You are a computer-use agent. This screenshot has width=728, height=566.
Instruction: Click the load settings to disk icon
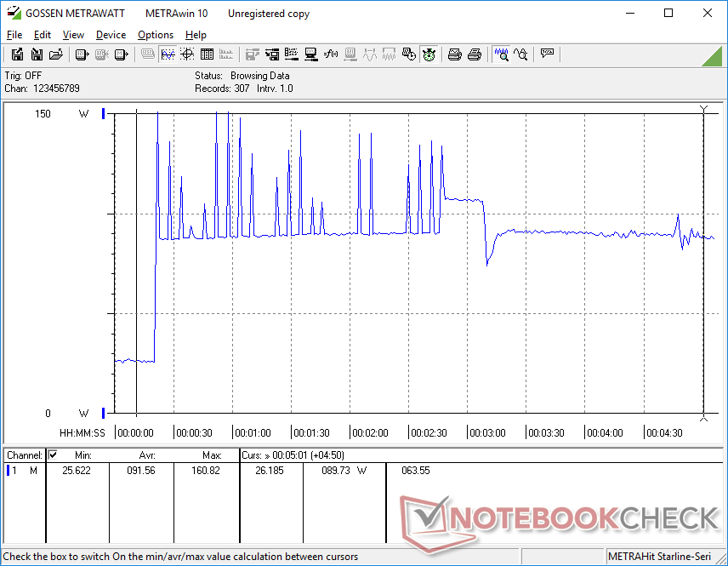(272, 54)
